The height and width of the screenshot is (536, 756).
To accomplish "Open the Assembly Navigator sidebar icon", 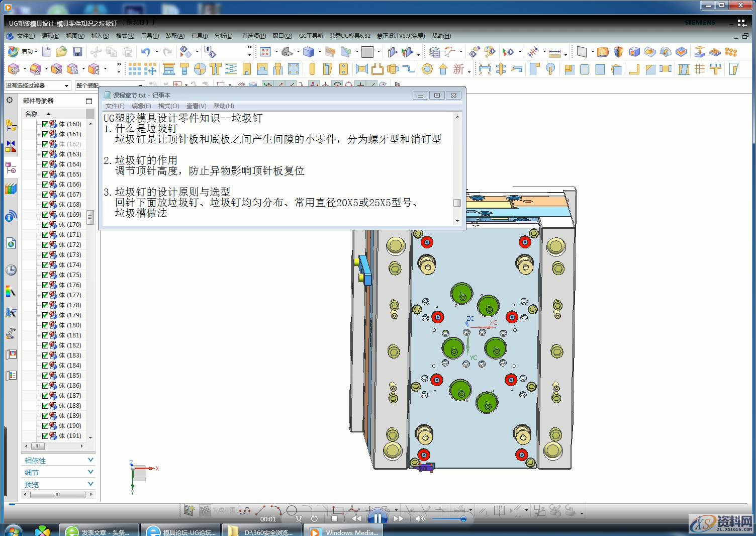I will point(11,126).
